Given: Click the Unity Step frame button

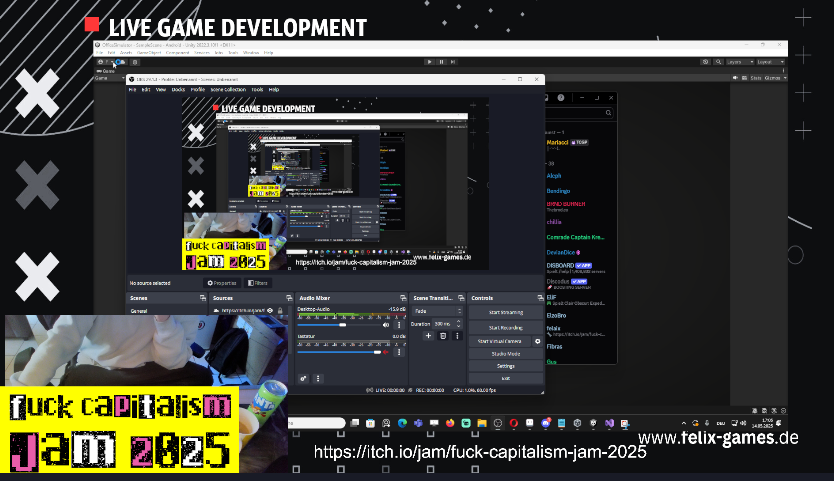Looking at the screenshot, I should [x=453, y=62].
